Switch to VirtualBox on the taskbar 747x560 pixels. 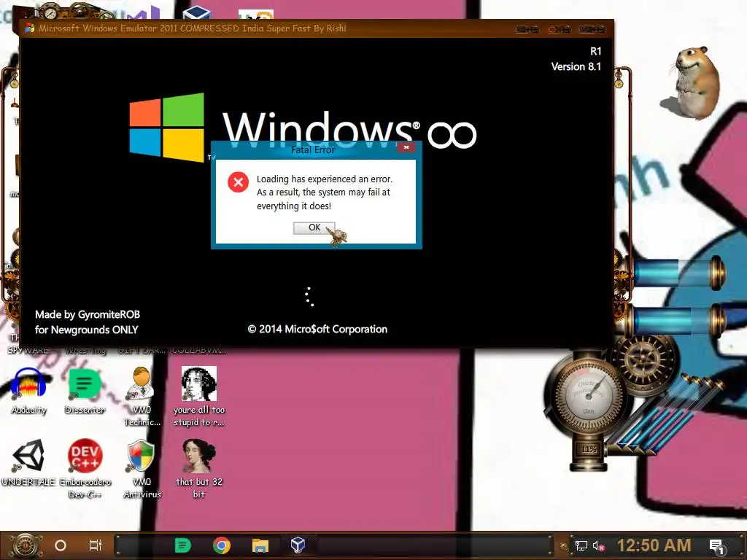(x=298, y=545)
